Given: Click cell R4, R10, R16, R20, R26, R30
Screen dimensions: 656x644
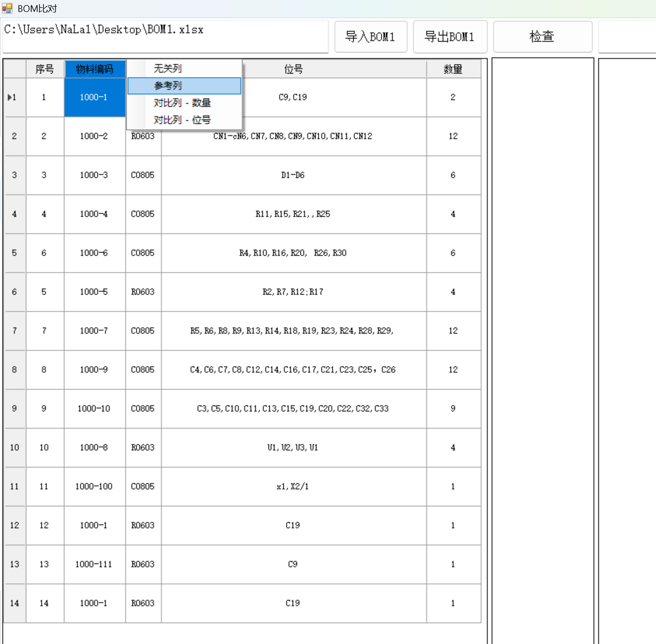Looking at the screenshot, I should coord(294,253).
